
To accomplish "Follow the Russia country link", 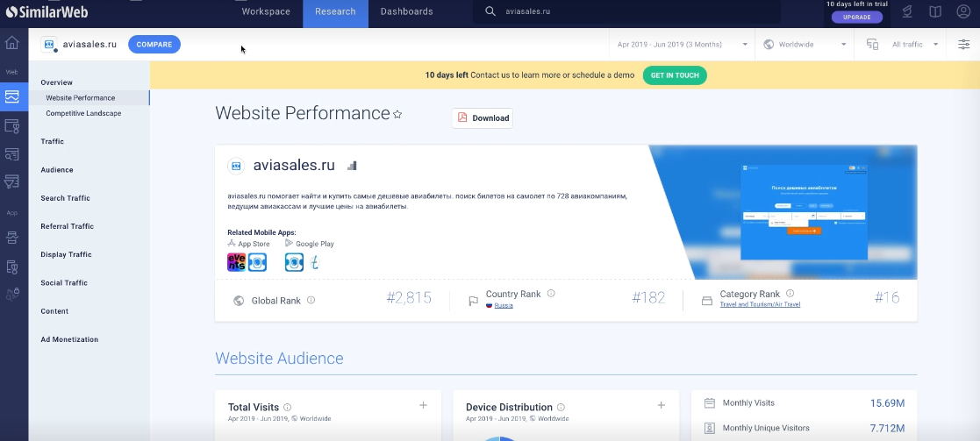I will (503, 305).
